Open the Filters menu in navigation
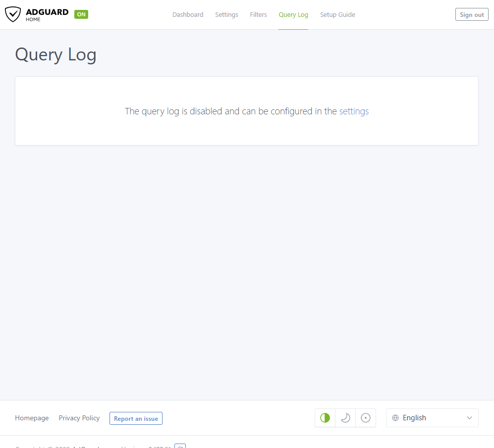494x448 pixels. [x=258, y=15]
